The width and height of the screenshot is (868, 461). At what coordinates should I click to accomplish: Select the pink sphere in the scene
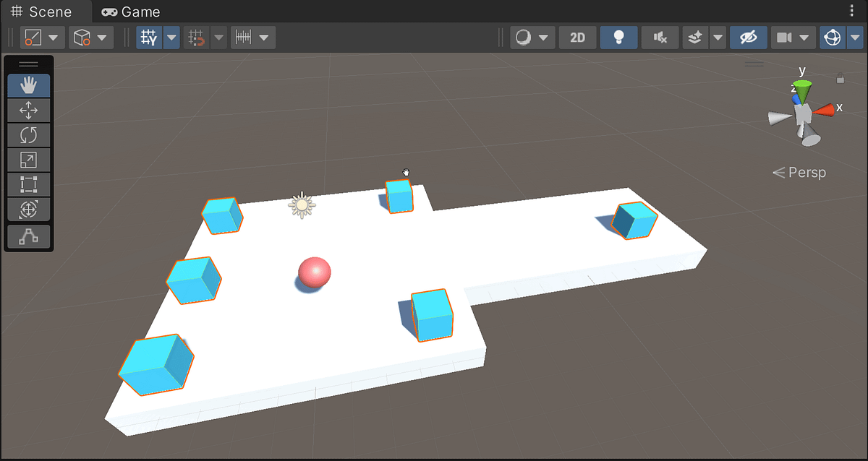(314, 273)
